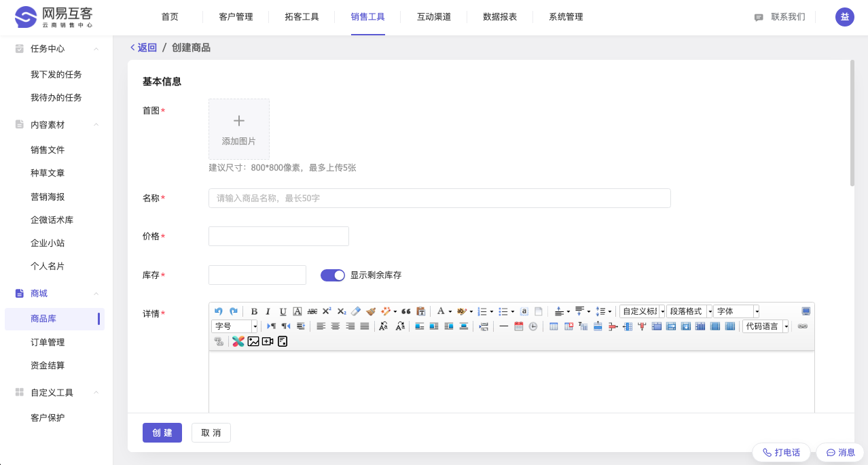Viewport: 868px width, 465px height.
Task: Insert a hyperlink with the link icon
Action: 803,326
